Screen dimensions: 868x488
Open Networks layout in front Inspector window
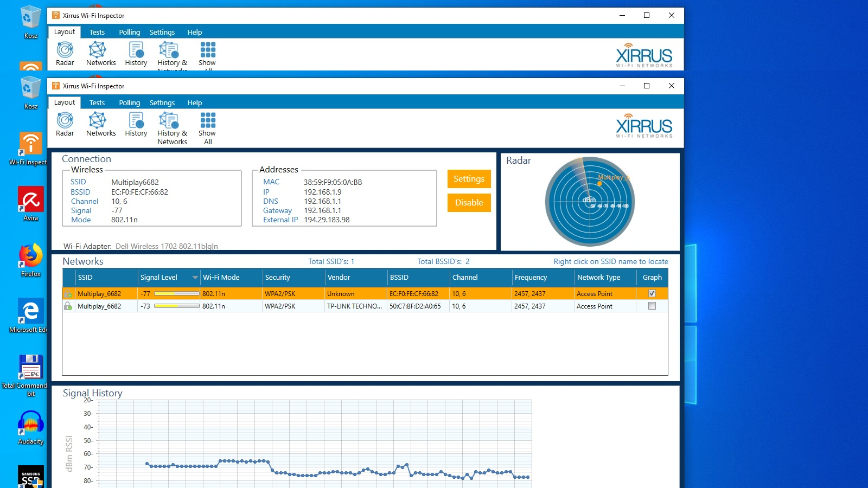tap(101, 124)
